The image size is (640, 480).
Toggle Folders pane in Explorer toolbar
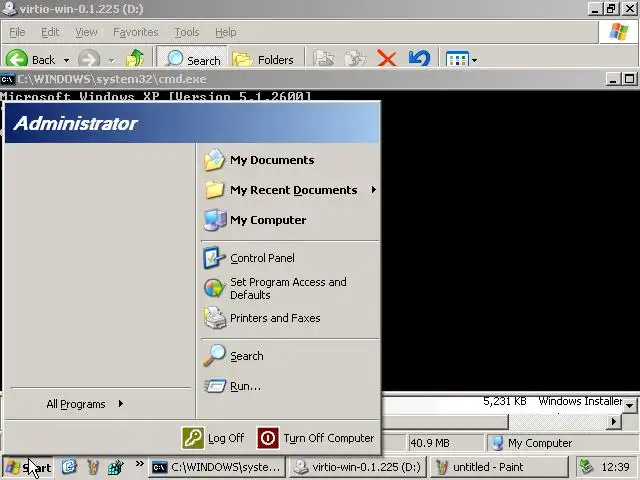(263, 60)
